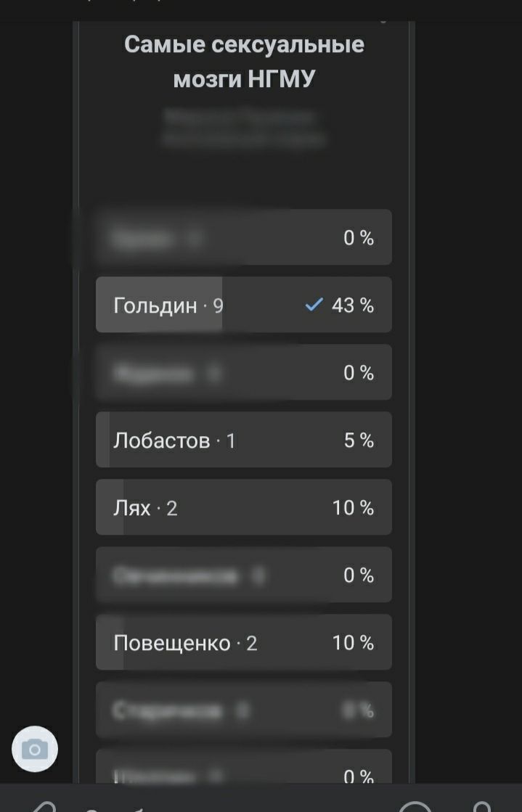This screenshot has width=522, height=812.
Task: Tap the paperclip attach icon at bottom
Action: pos(42,805)
